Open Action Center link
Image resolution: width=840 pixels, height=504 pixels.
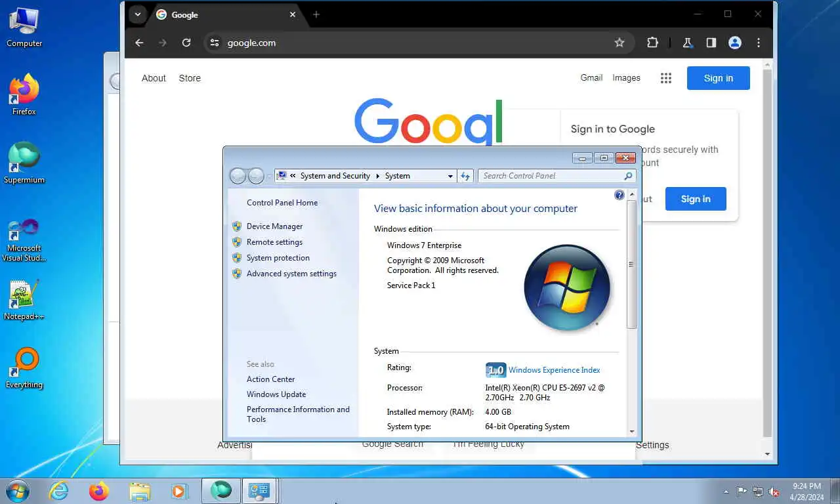[x=271, y=379]
